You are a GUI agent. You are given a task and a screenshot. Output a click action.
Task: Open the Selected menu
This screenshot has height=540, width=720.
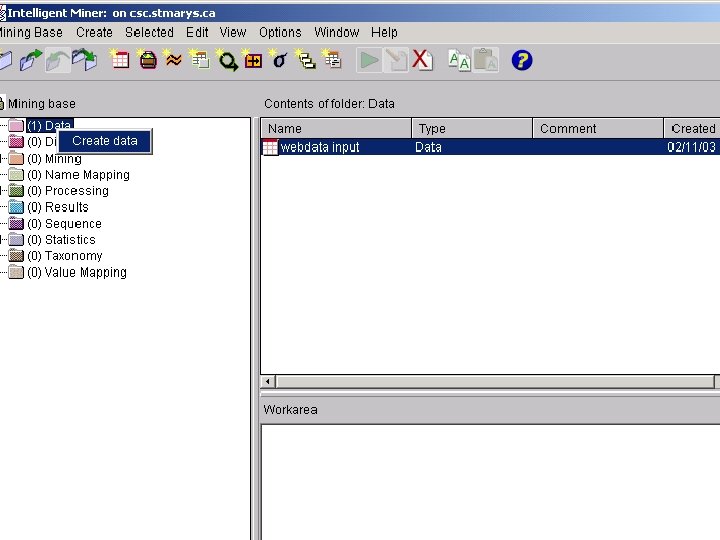coord(149,33)
